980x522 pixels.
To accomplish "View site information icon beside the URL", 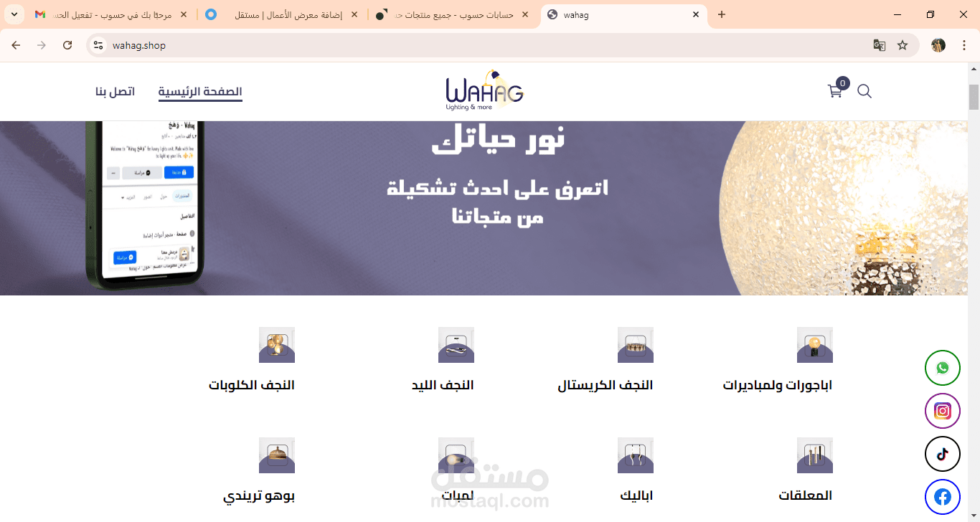I will point(99,45).
